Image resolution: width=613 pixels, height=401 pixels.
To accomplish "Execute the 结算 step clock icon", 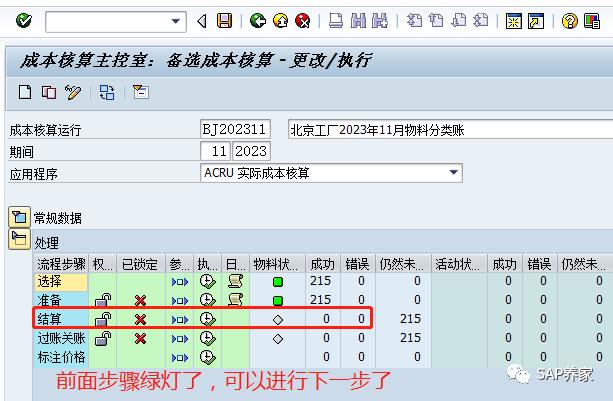I will coord(207,319).
